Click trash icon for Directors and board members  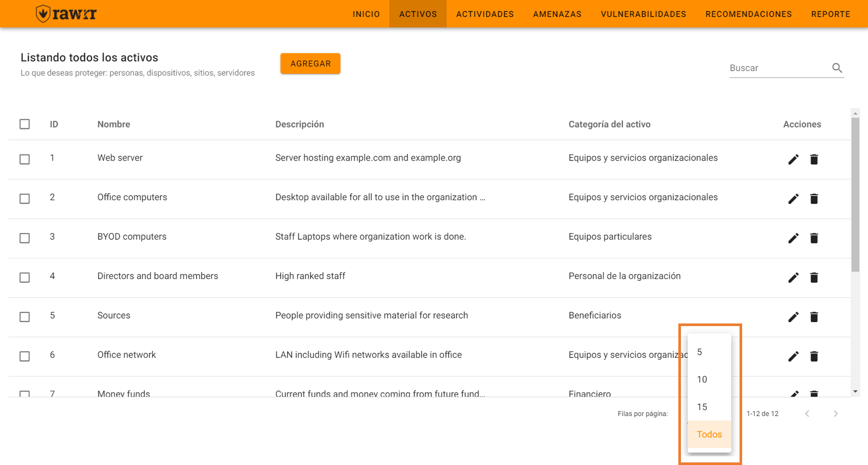coord(814,277)
